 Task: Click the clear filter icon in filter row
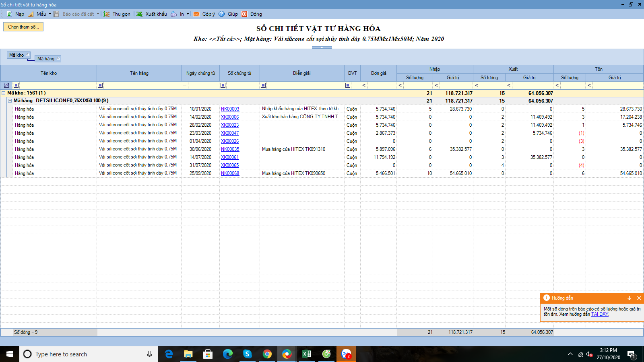tap(6, 85)
